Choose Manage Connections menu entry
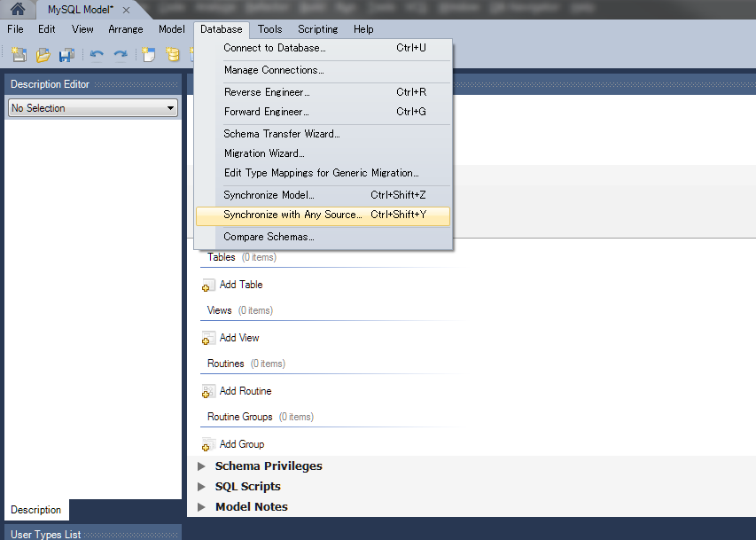 [x=323, y=70]
